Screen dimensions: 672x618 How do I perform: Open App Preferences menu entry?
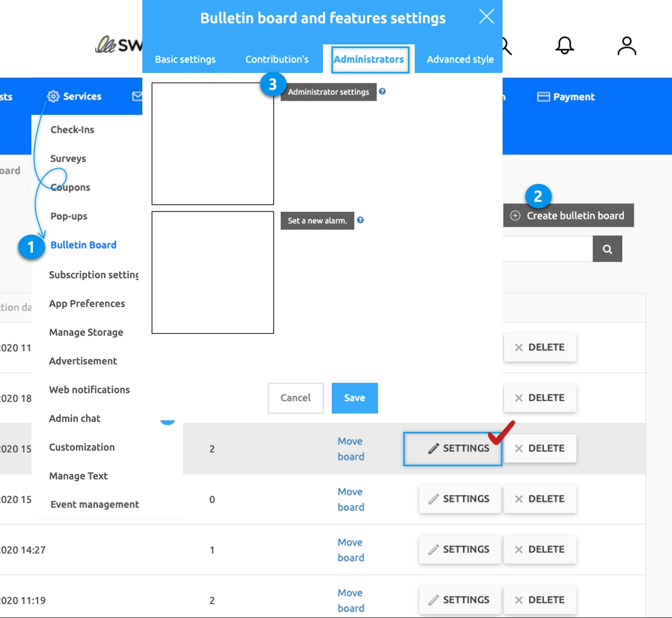(x=87, y=303)
